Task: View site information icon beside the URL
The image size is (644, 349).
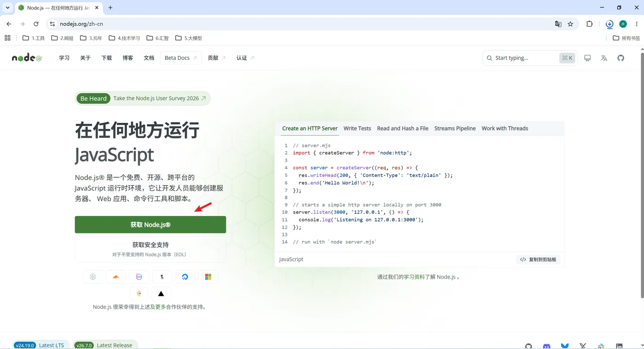Action: point(52,24)
